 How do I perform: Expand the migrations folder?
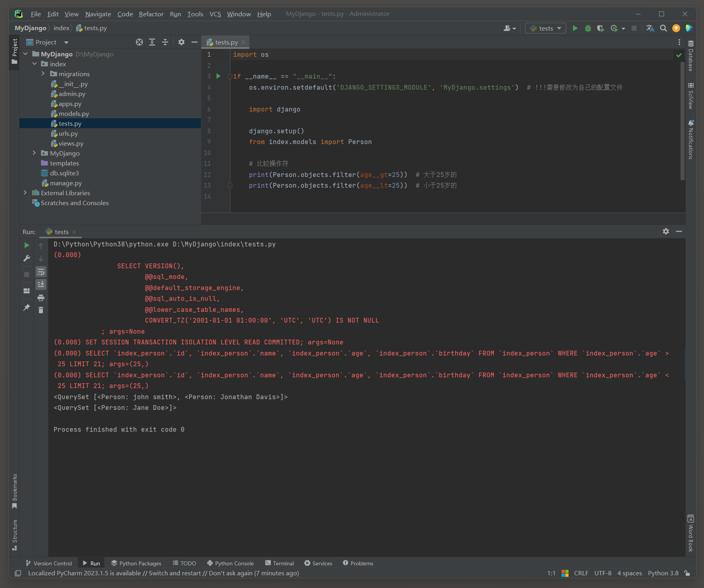[x=43, y=74]
